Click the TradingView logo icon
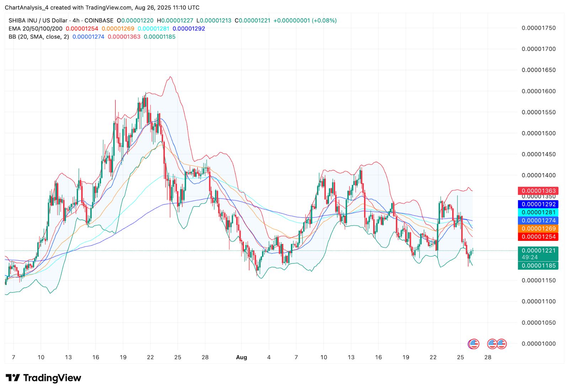Viewport: 569px width, 392px height. [x=13, y=378]
